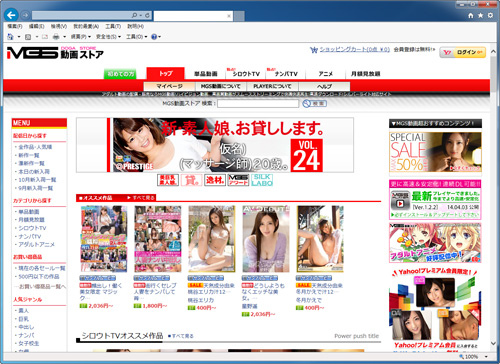Click the address bar URL field
This screenshot has height=364, width=500.
pos(81,15)
